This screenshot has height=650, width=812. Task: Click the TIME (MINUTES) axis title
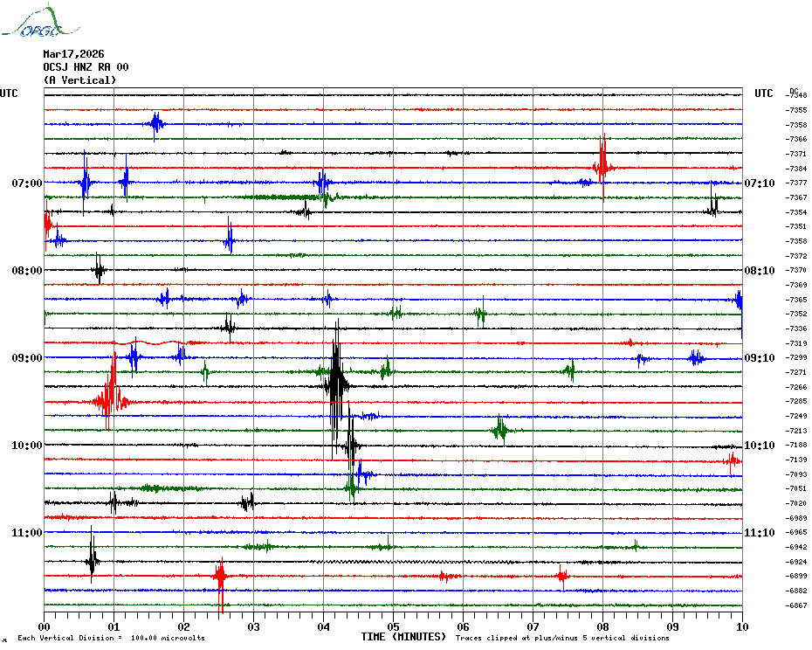pyautogui.click(x=403, y=638)
